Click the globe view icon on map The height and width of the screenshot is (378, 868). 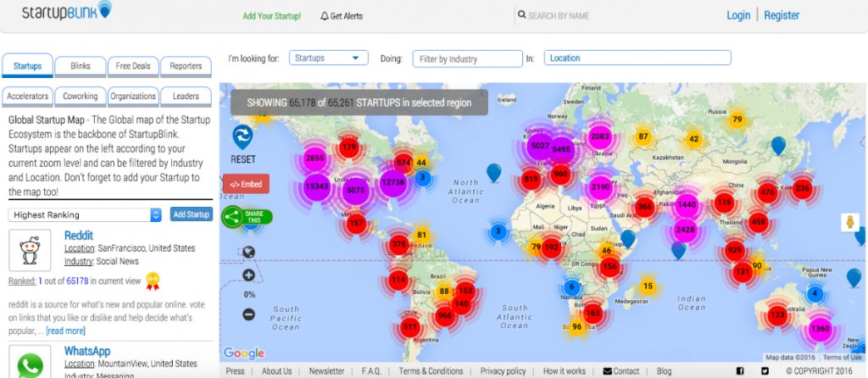tap(249, 253)
